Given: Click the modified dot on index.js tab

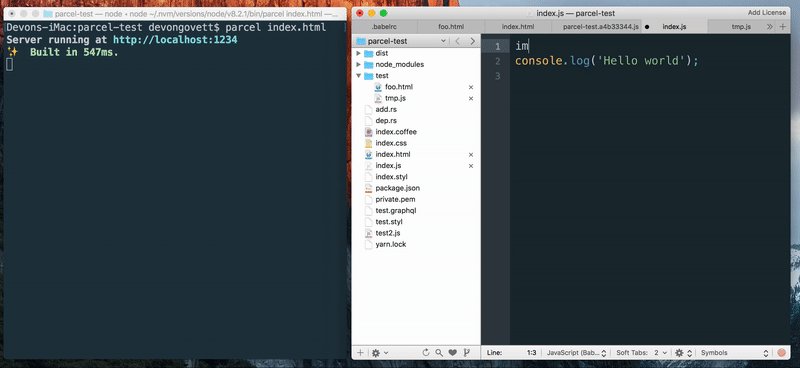Looking at the screenshot, I should 647,27.
